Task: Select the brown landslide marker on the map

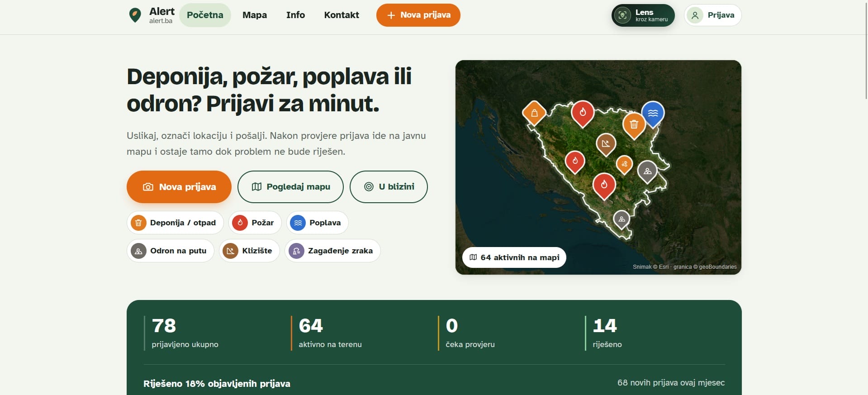Action: click(606, 144)
